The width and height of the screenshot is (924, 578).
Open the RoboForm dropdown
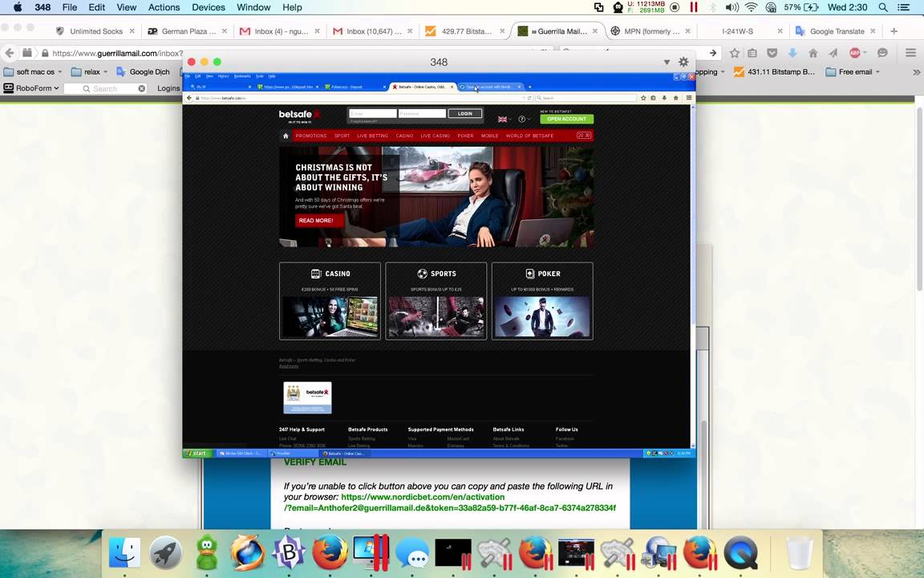pos(32,88)
